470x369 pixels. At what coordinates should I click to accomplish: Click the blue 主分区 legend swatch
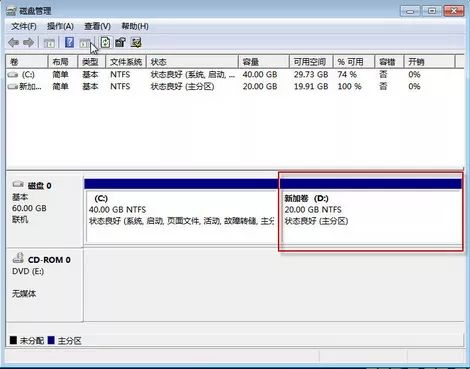(51, 340)
